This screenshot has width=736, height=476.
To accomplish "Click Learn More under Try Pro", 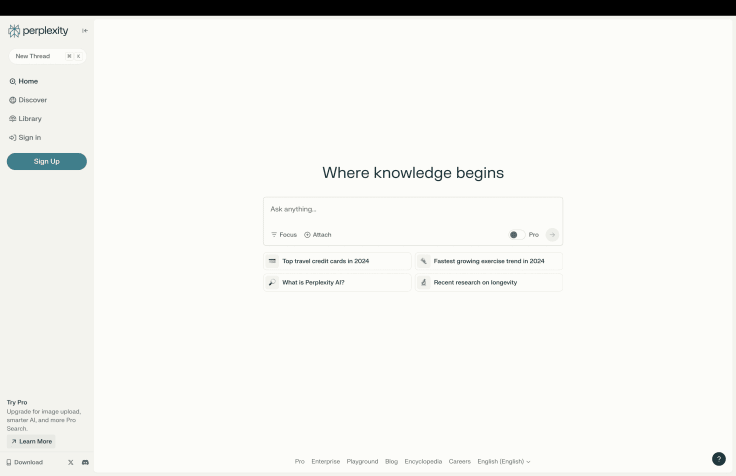I will pyautogui.click(x=31, y=441).
